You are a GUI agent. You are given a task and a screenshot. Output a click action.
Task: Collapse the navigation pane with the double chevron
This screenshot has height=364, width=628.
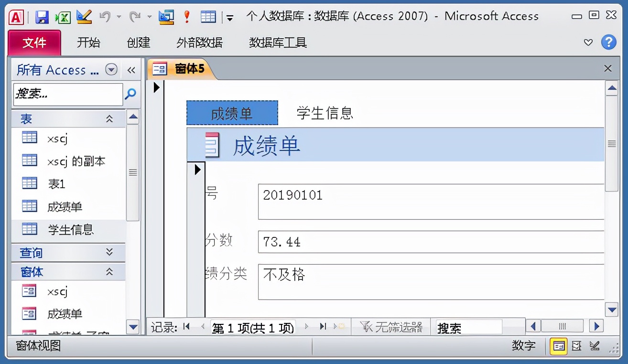tap(131, 70)
